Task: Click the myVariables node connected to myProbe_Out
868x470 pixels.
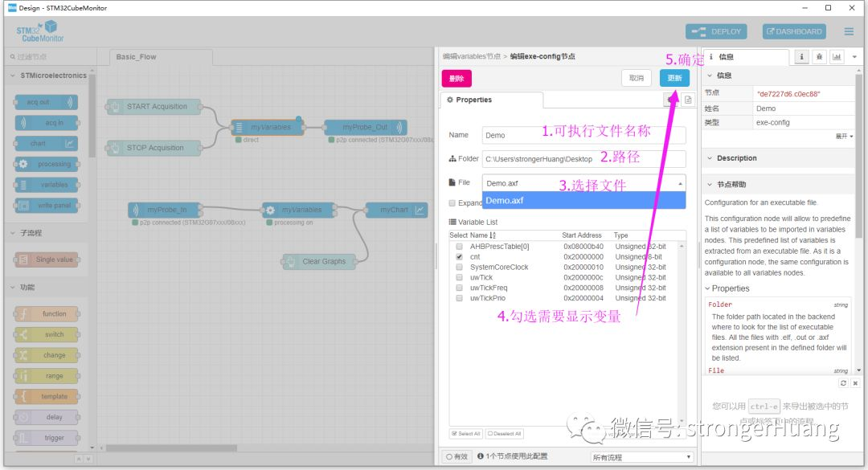Action: [x=268, y=127]
